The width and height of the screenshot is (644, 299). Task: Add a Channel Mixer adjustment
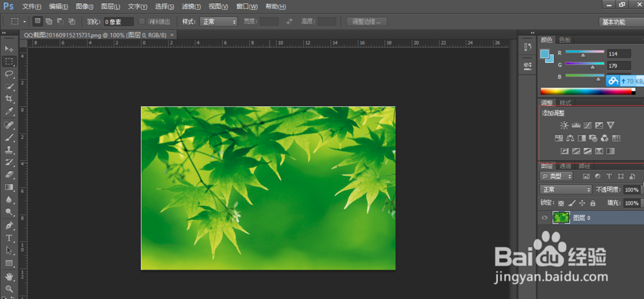[604, 138]
